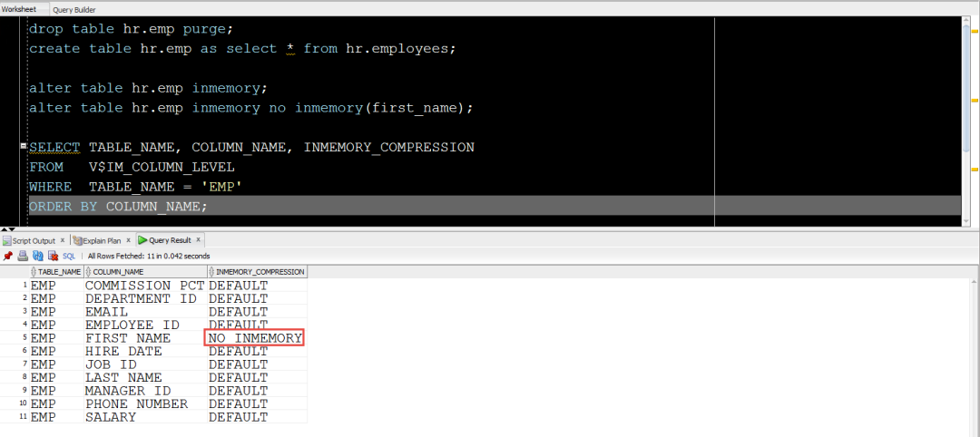
Task: Pin the query result tab
Action: (7, 256)
